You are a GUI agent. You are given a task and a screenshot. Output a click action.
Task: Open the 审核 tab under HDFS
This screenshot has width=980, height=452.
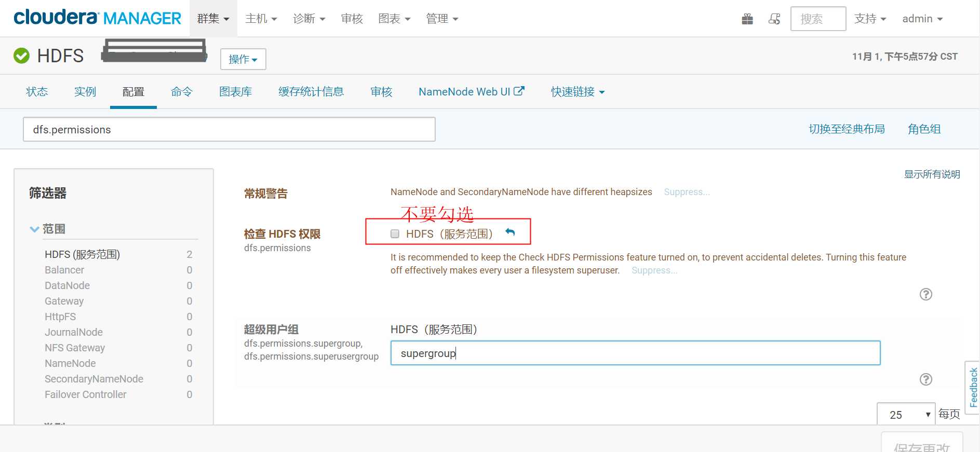pyautogui.click(x=381, y=92)
